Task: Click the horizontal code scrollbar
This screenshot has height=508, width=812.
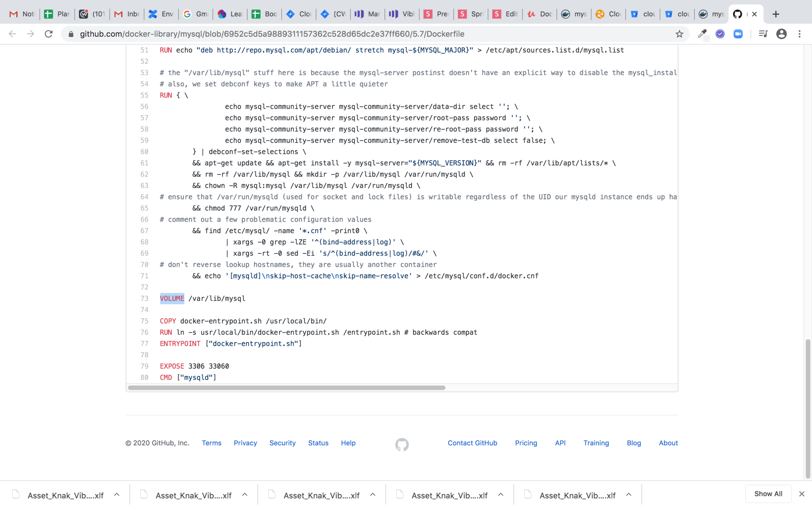Action: [286, 388]
